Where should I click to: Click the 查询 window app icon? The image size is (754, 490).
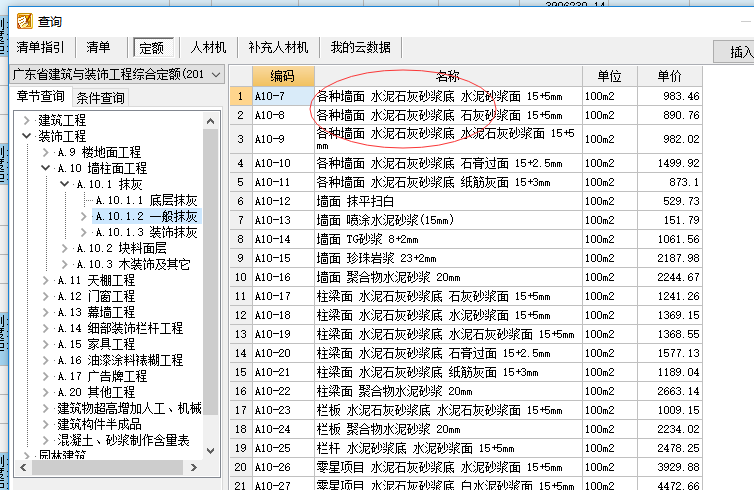(25, 21)
